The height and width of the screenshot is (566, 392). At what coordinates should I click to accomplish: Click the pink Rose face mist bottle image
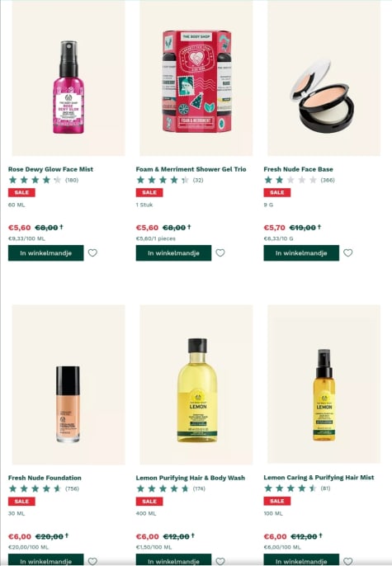[68, 87]
